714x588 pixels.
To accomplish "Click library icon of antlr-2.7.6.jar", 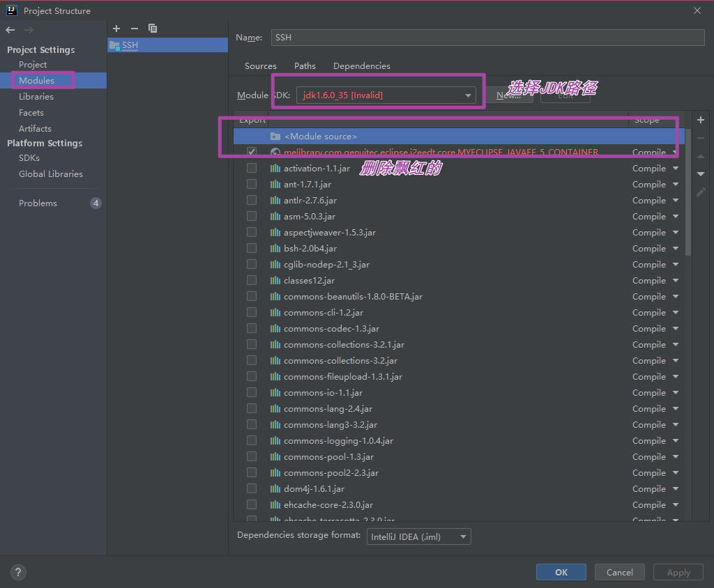I will point(275,200).
